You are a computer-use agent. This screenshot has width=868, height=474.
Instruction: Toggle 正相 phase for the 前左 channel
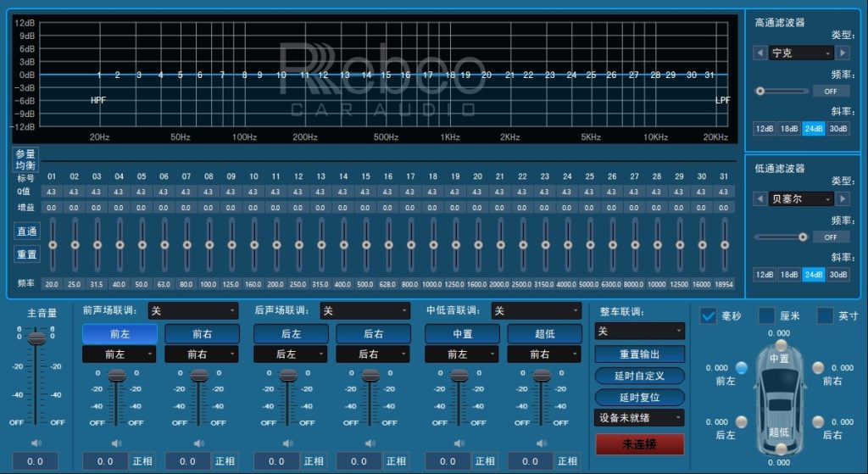pyautogui.click(x=142, y=461)
